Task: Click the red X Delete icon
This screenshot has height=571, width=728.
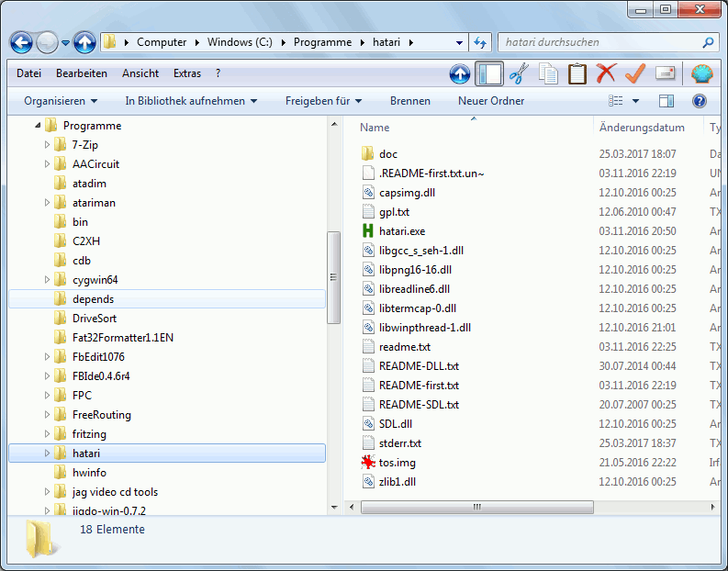Action: (606, 73)
